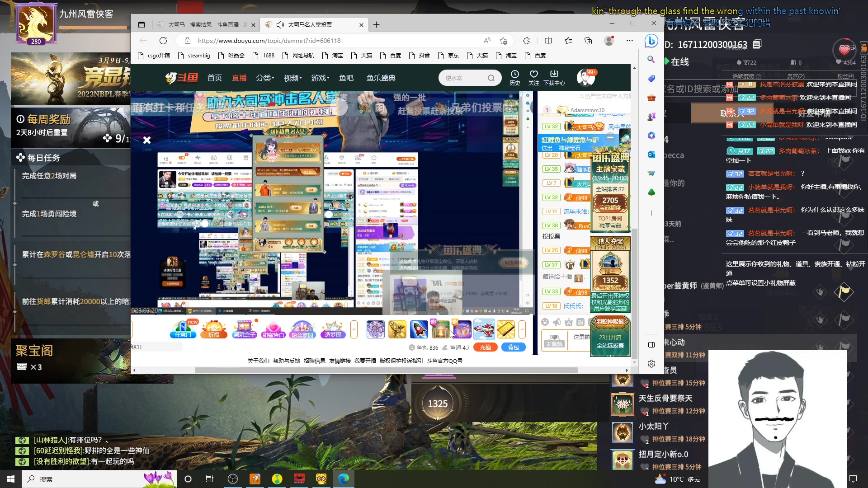Open the 任意门 activity icon
This screenshot has width=868, height=488.
click(x=183, y=329)
